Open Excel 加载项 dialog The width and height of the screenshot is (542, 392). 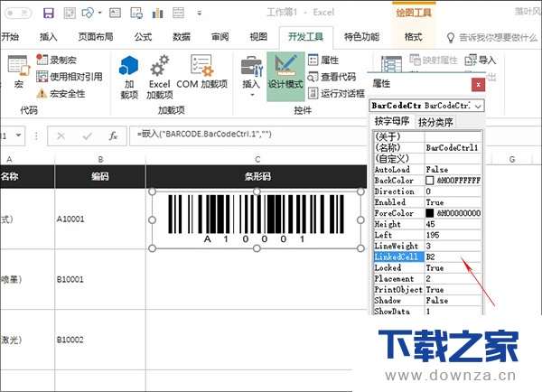tap(159, 78)
